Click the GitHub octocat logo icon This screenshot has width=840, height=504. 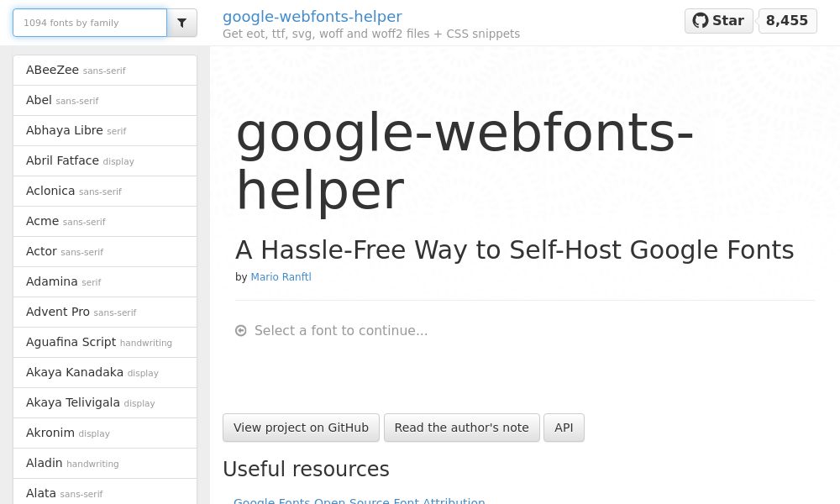pyautogui.click(x=701, y=20)
